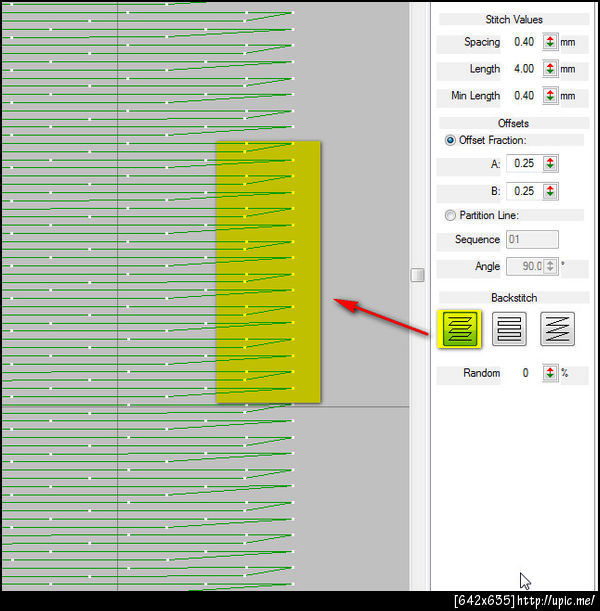Click the Random value 0
Image resolution: width=600 pixels, height=611 pixels.
tap(525, 373)
